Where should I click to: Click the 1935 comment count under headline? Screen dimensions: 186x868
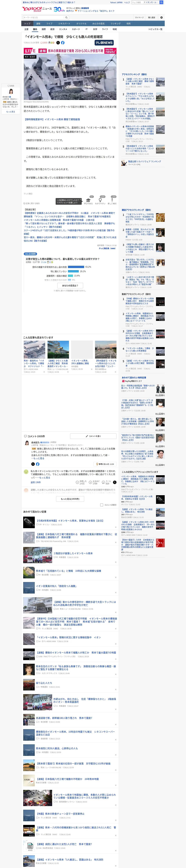(x=44, y=43)
